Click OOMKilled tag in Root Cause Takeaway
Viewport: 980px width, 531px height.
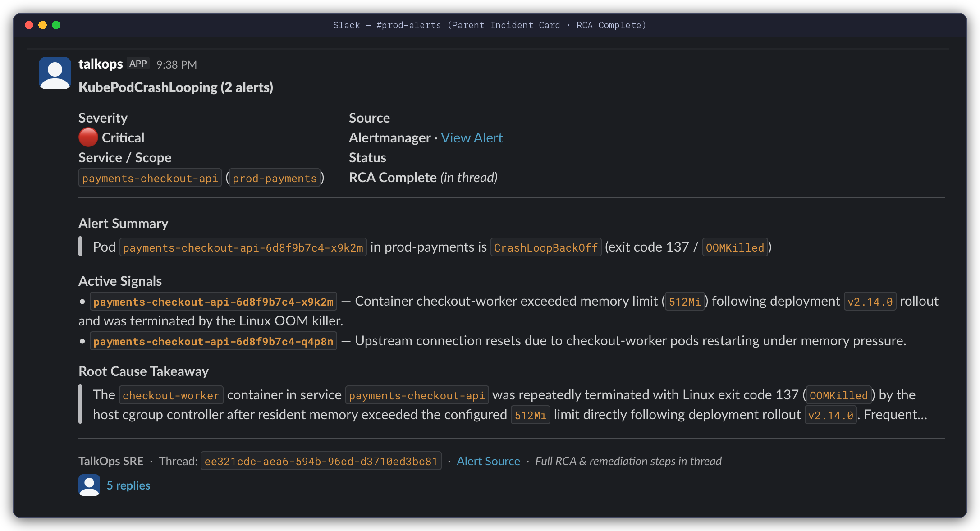tap(838, 395)
